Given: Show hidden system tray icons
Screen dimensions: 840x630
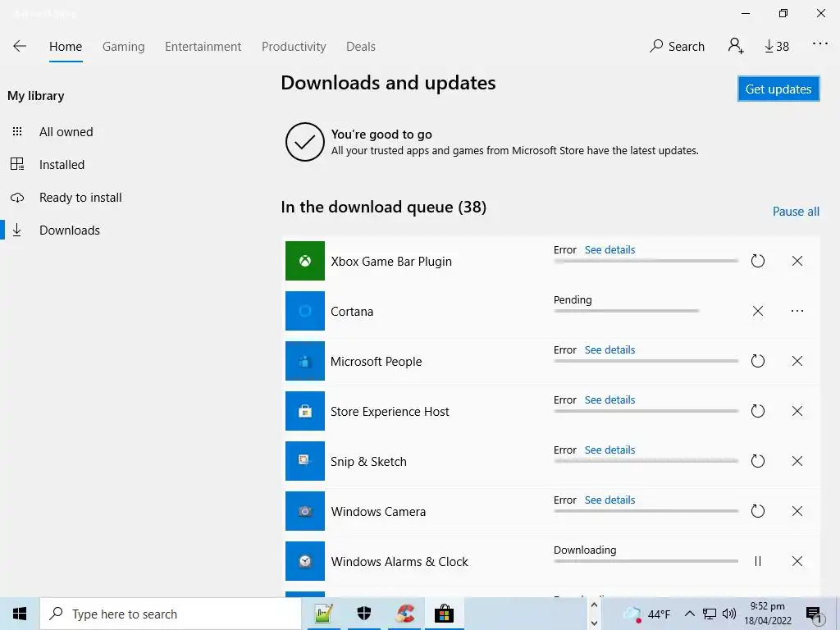Looking at the screenshot, I should click(689, 614).
